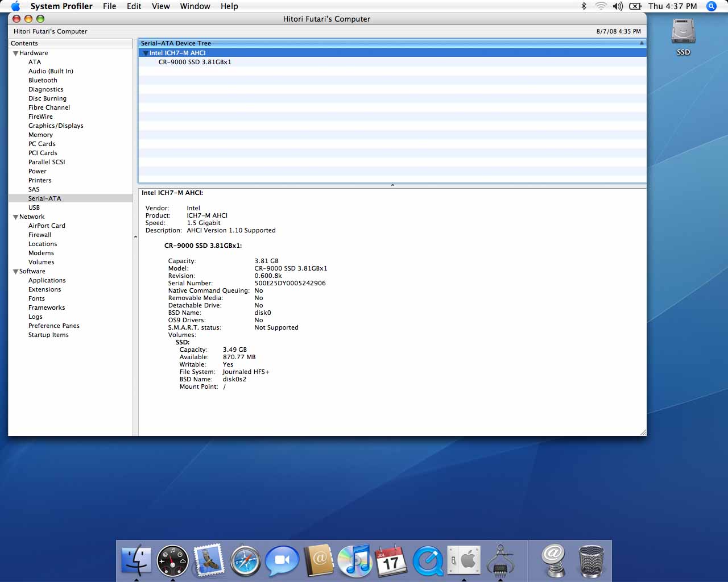This screenshot has width=728, height=582.
Task: Open Address Book from the Dock
Action: (318, 560)
